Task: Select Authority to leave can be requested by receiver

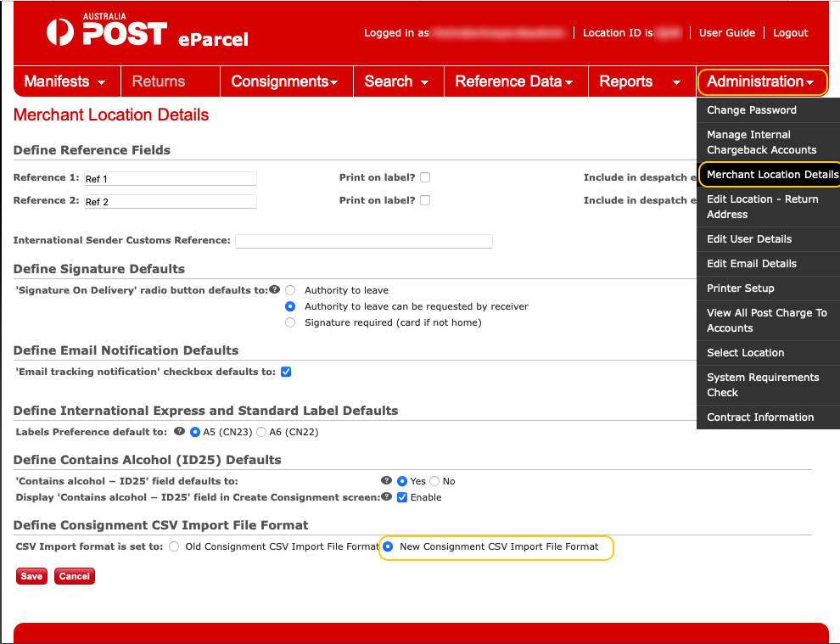Action: pos(290,306)
